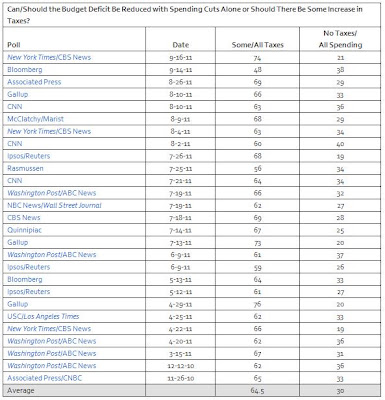The image size is (385, 400).
Task: Open the Associated Press 8-26-11 poll link
Action: pos(34,82)
